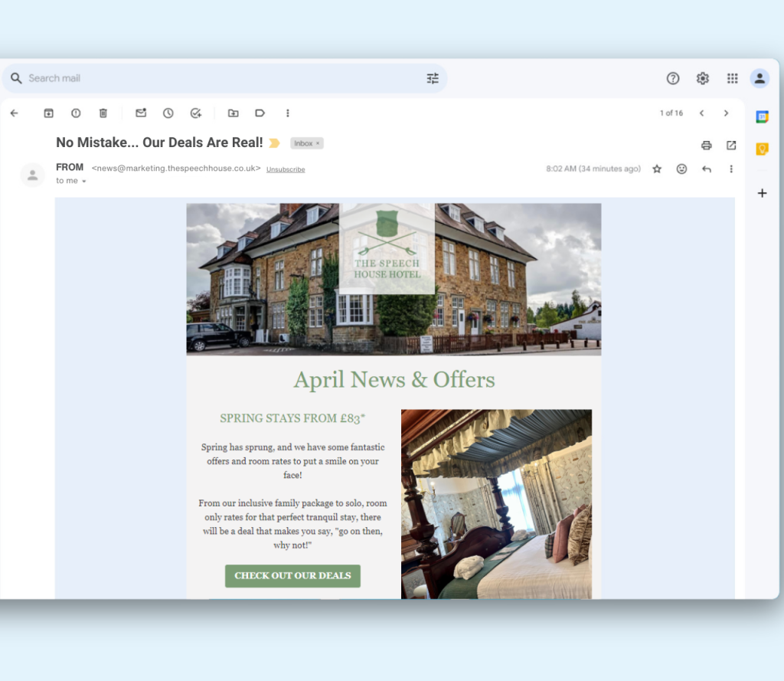The height and width of the screenshot is (681, 784).
Task: Go to newer email with left chevron
Action: pos(702,113)
